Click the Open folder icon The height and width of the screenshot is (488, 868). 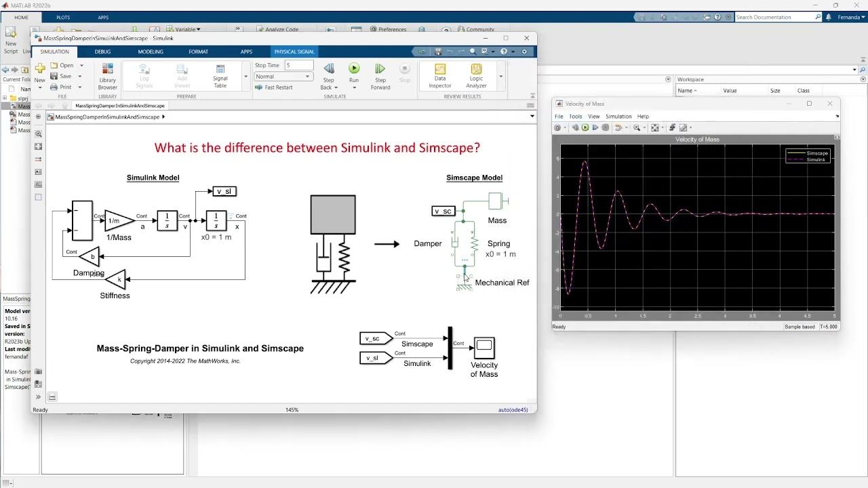tap(54, 65)
